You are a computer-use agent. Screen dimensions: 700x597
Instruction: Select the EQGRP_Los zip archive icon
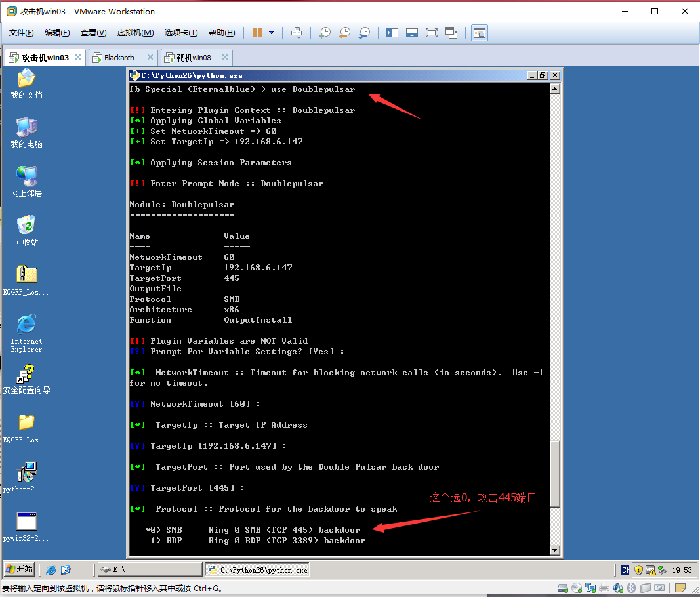pyautogui.click(x=26, y=280)
